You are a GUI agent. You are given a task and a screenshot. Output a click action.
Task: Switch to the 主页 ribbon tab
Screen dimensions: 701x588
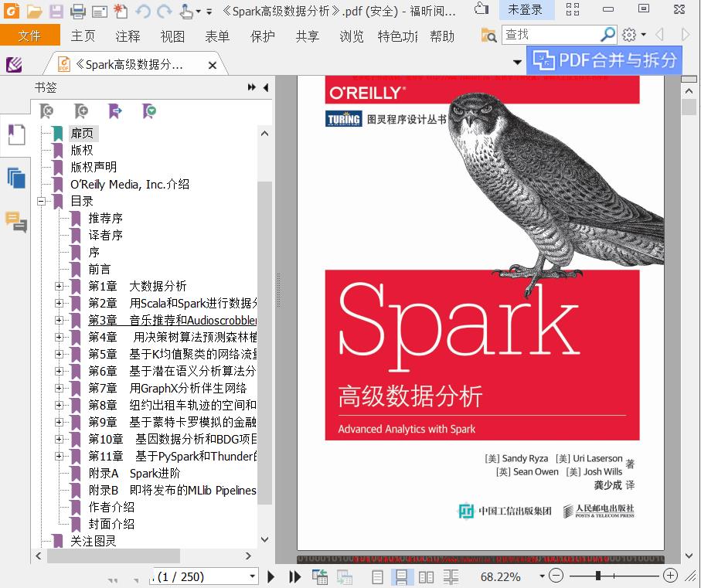click(83, 36)
